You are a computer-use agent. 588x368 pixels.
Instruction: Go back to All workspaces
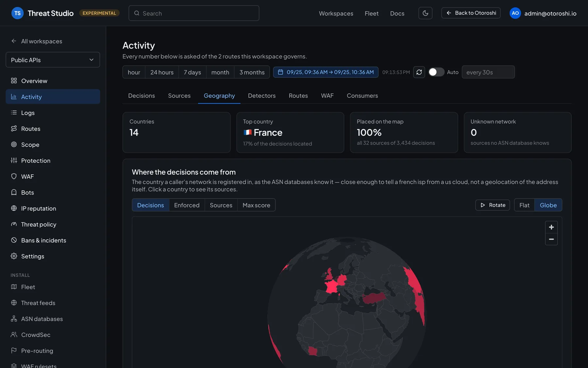[x=37, y=41]
